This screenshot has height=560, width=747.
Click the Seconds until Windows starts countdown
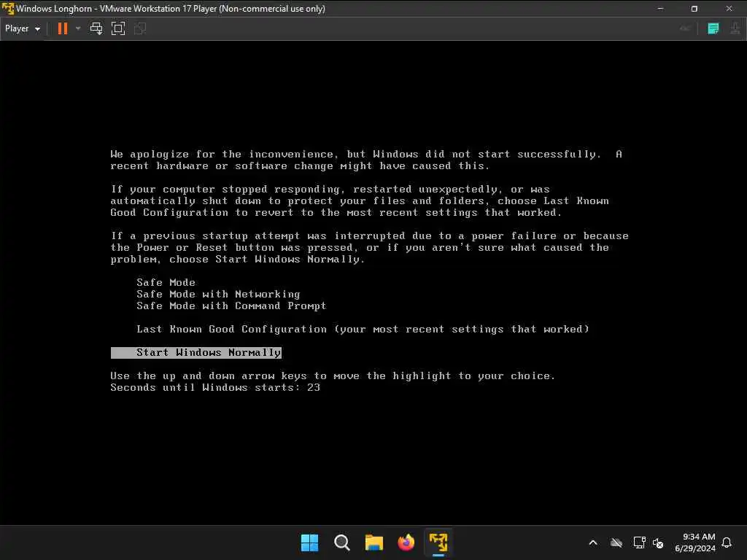[x=215, y=388]
